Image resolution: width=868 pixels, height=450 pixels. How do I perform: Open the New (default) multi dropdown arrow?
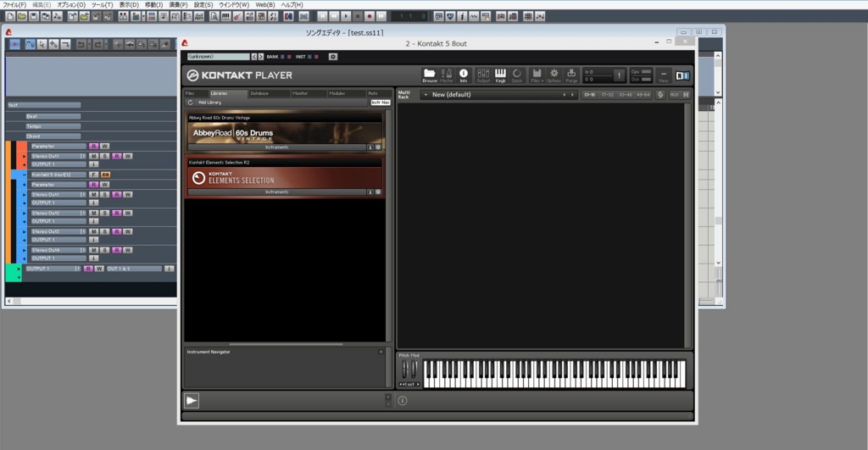pyautogui.click(x=426, y=95)
